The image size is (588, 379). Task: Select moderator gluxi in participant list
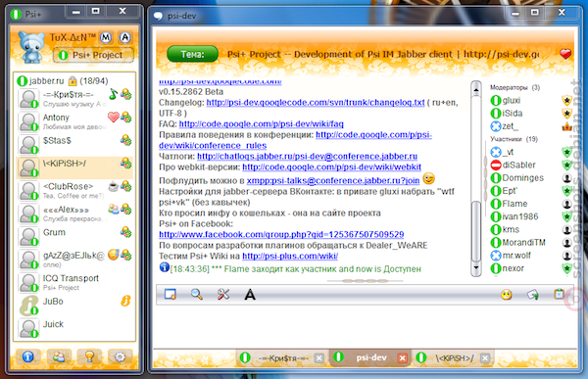coord(530,101)
